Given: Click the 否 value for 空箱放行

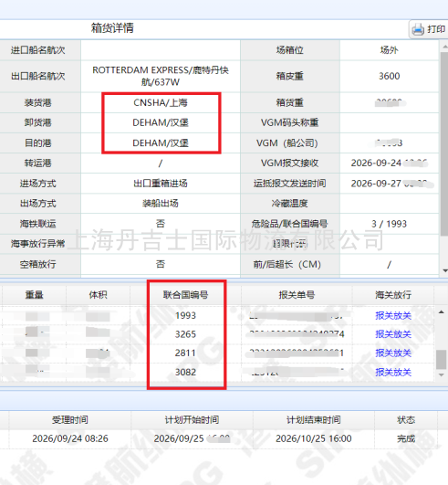Looking at the screenshot, I should [x=161, y=264].
